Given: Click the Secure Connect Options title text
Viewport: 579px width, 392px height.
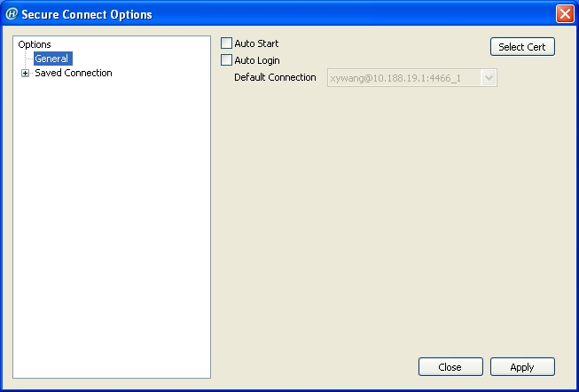Looking at the screenshot, I should pos(87,14).
